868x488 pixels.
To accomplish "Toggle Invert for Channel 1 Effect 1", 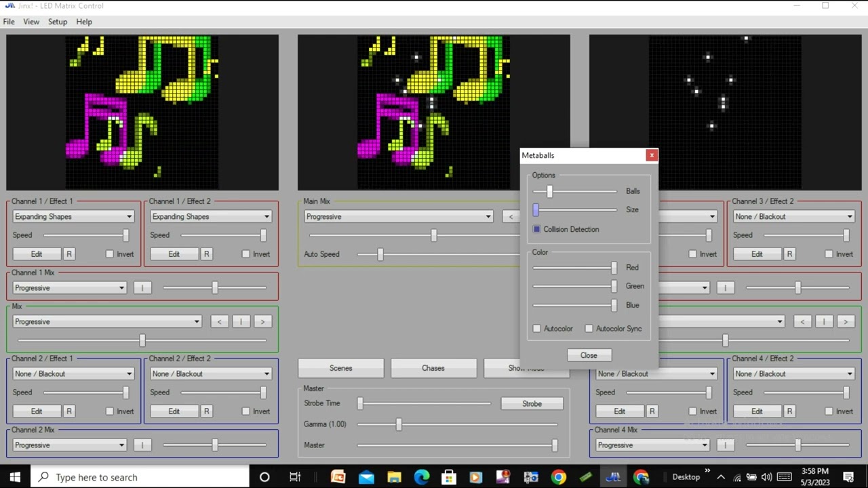I will click(110, 254).
